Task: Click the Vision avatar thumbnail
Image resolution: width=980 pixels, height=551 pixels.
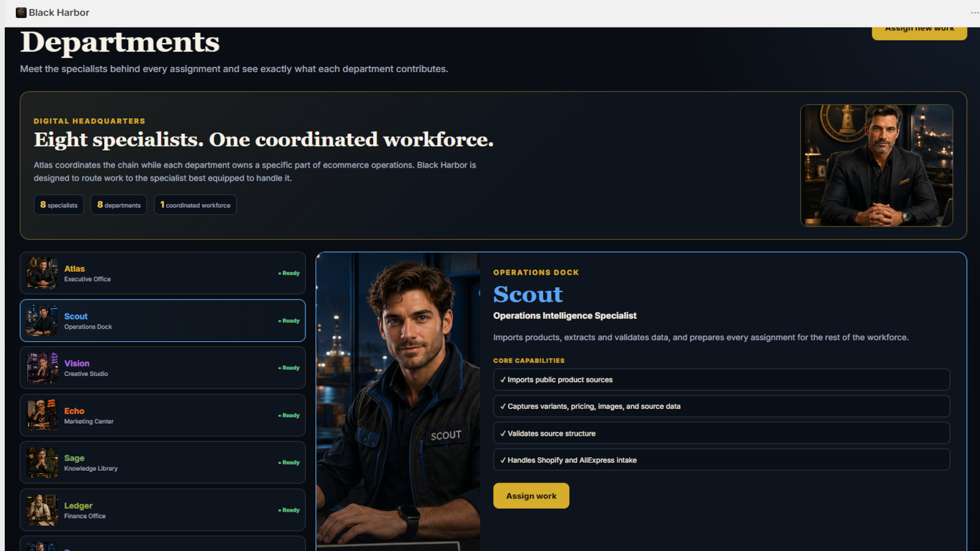Action: (42, 368)
